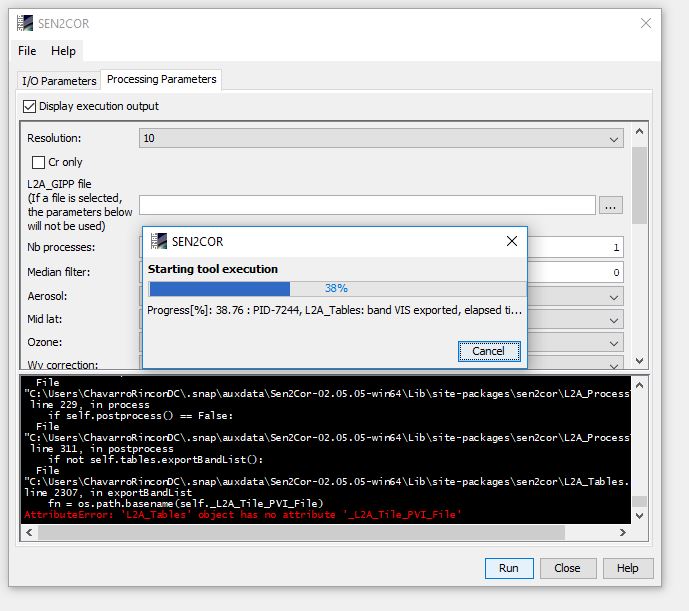Expand the Ozone dropdown arrow
The image size is (689, 611).
click(x=614, y=343)
